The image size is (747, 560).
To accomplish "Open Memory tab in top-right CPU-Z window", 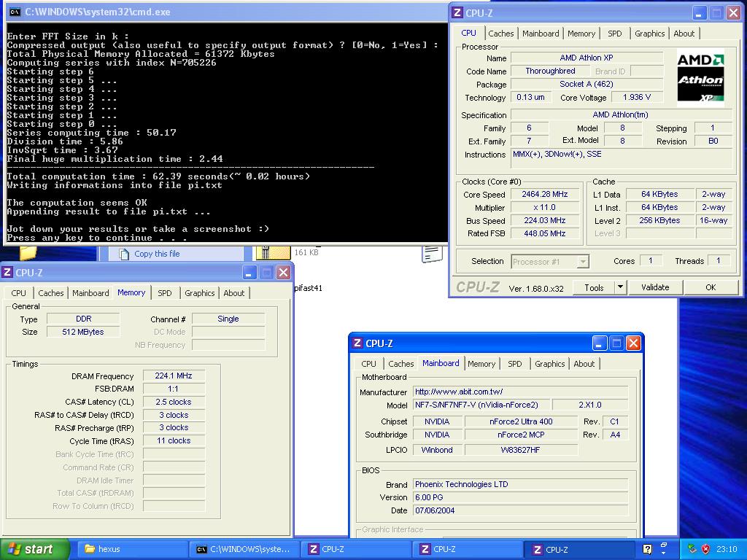I will click(581, 34).
